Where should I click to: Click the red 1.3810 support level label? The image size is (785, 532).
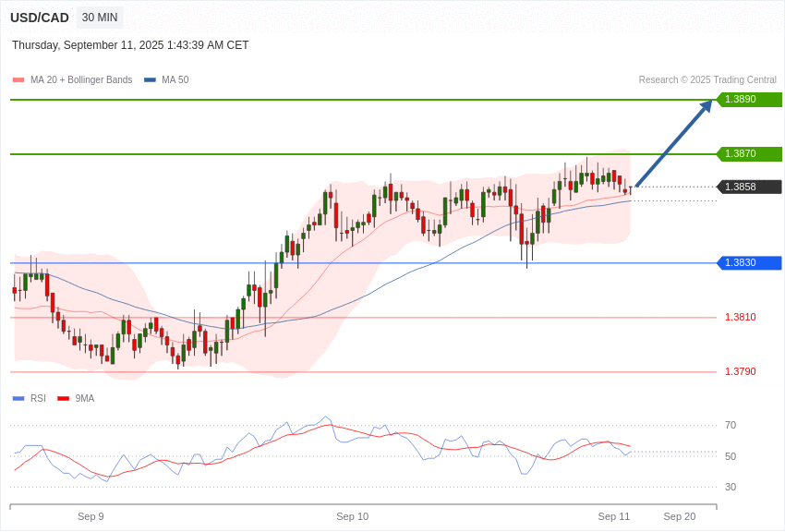click(740, 318)
